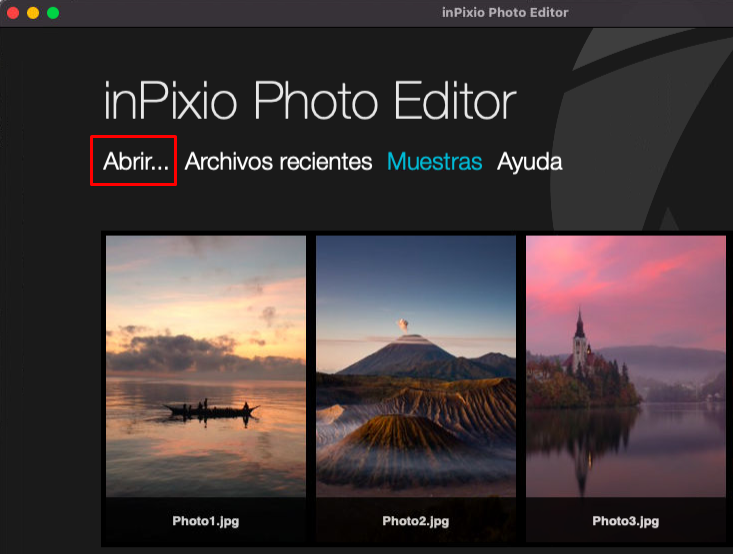Close the inPixio window with red button
The height and width of the screenshot is (554, 733).
pos(13,13)
